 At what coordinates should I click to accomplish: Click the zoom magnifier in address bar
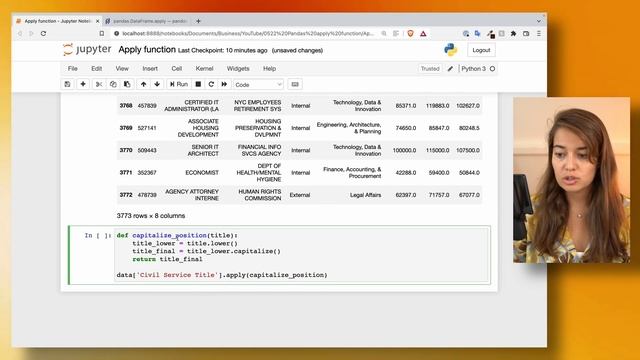point(384,33)
